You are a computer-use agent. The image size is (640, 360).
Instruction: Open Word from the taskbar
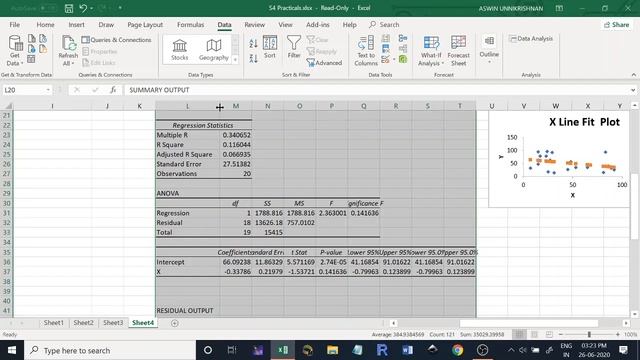(407, 350)
